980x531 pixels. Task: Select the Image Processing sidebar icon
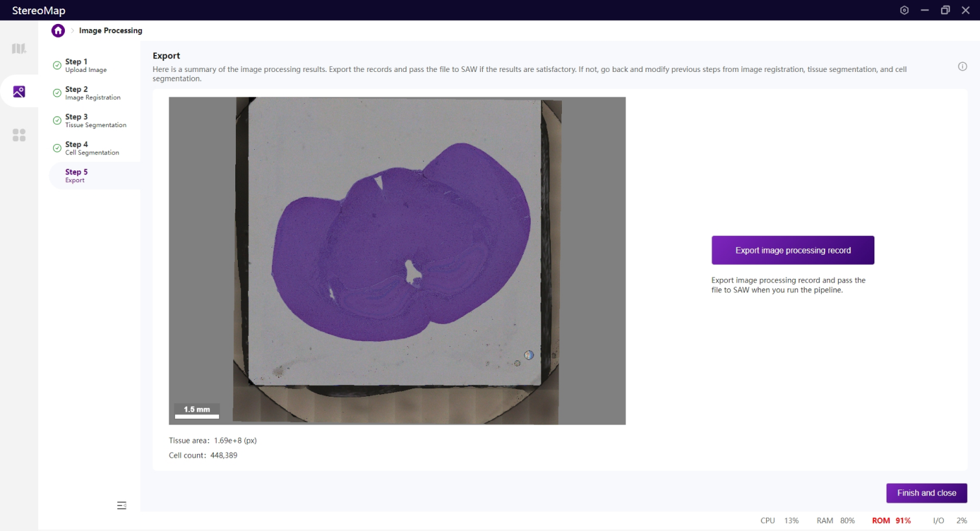[19, 92]
